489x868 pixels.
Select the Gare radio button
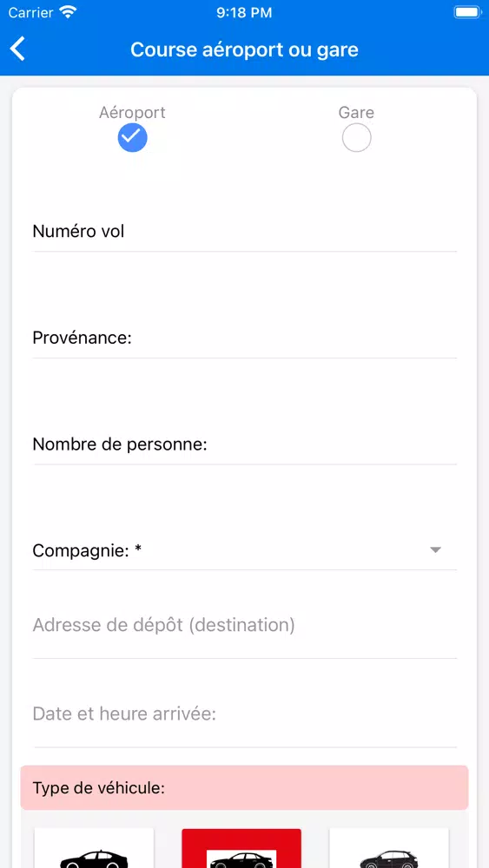pyautogui.click(x=357, y=138)
